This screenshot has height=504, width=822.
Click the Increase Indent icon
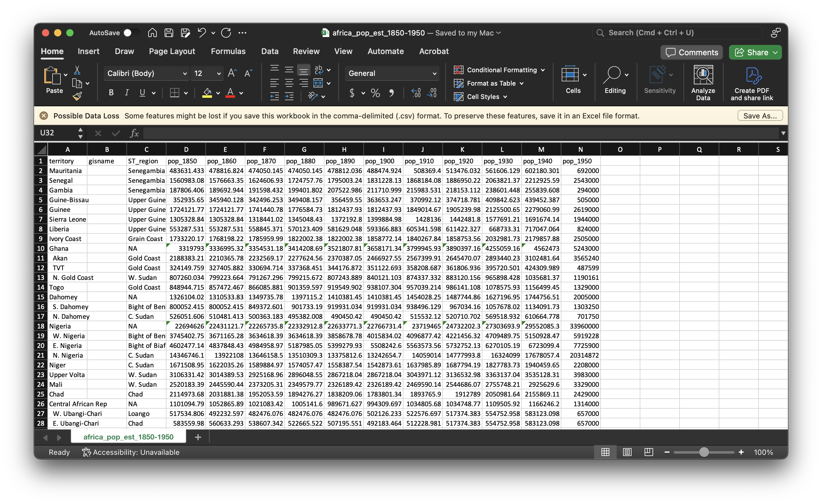[x=289, y=97]
